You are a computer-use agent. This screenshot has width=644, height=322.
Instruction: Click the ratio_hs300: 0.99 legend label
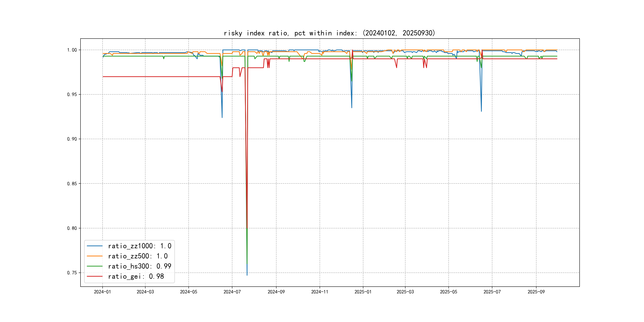(140, 266)
